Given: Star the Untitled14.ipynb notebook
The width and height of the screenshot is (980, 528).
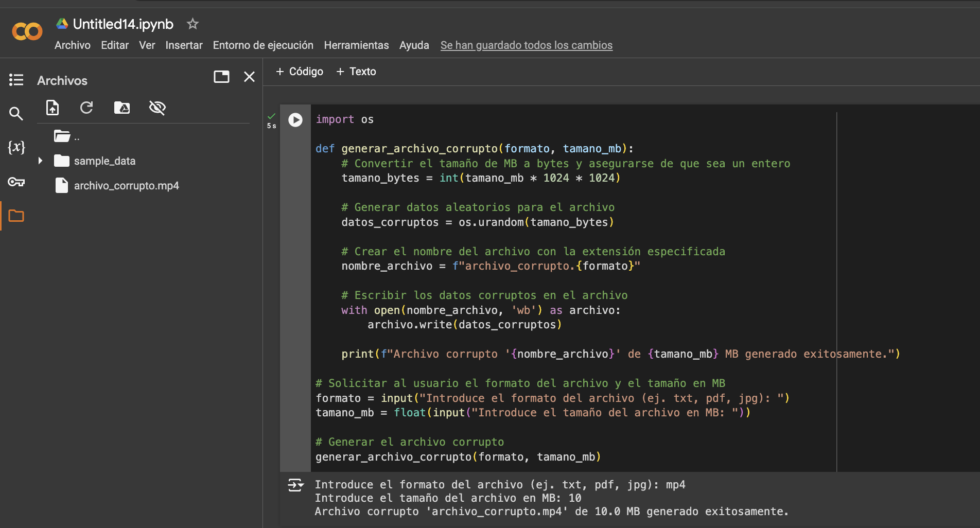Looking at the screenshot, I should click(192, 24).
